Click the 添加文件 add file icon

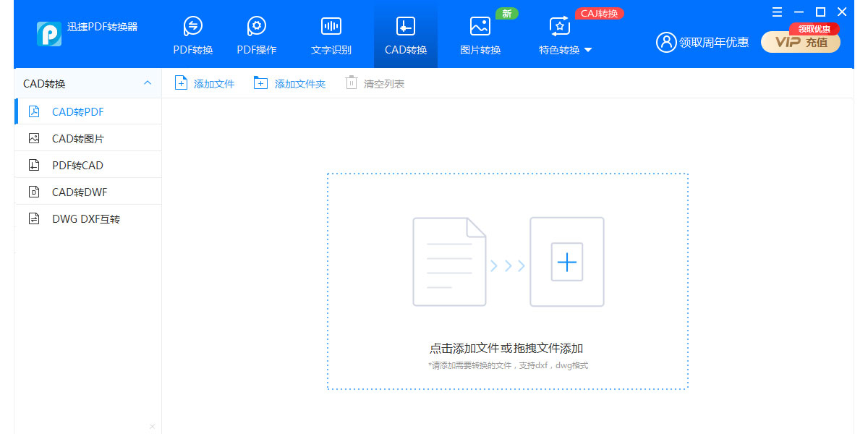[181, 82]
